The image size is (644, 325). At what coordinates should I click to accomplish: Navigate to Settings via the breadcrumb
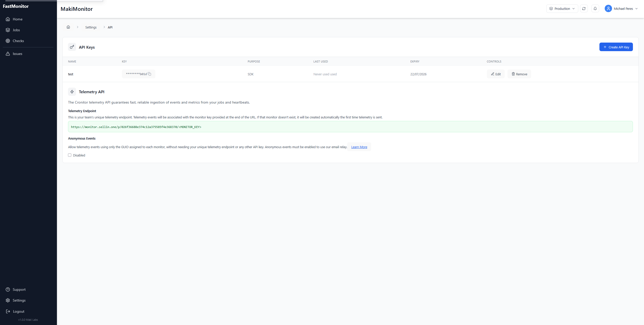(x=91, y=27)
